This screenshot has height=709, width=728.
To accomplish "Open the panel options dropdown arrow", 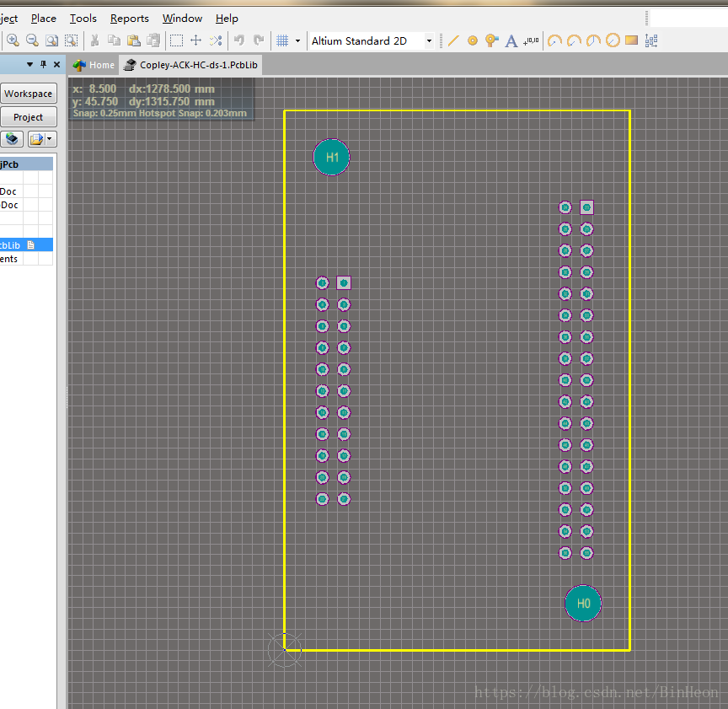I will point(29,65).
